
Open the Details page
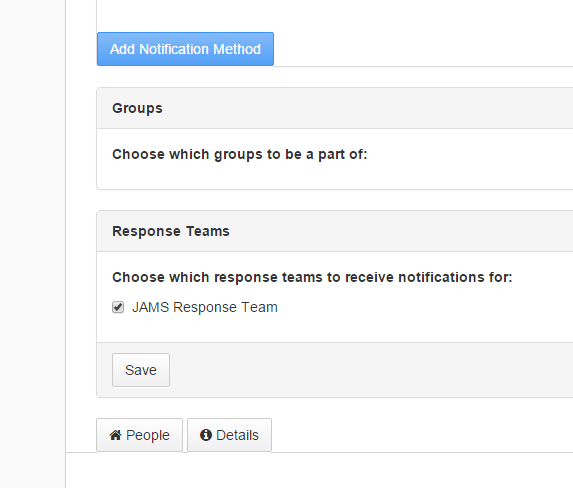point(229,435)
